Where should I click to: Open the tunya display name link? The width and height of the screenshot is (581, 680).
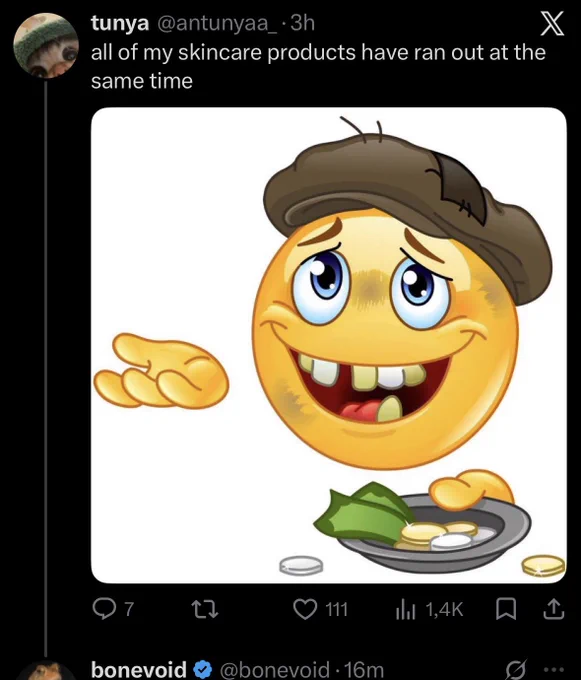tap(120, 23)
